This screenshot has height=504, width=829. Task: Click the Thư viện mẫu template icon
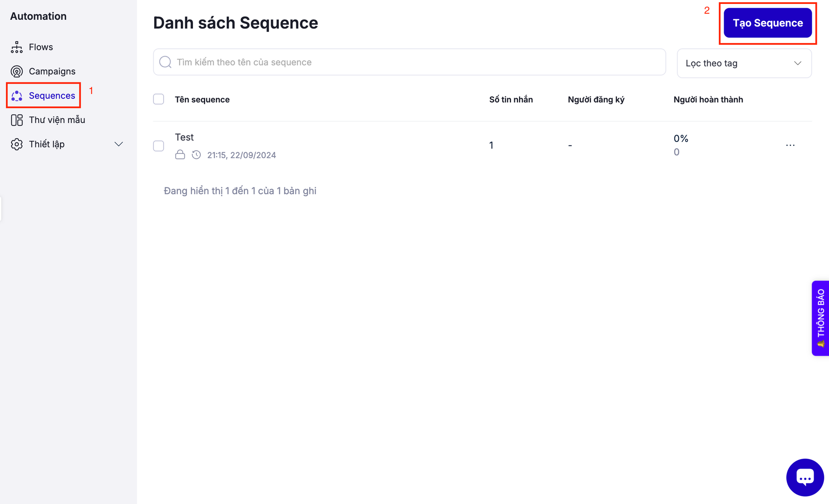tap(16, 120)
